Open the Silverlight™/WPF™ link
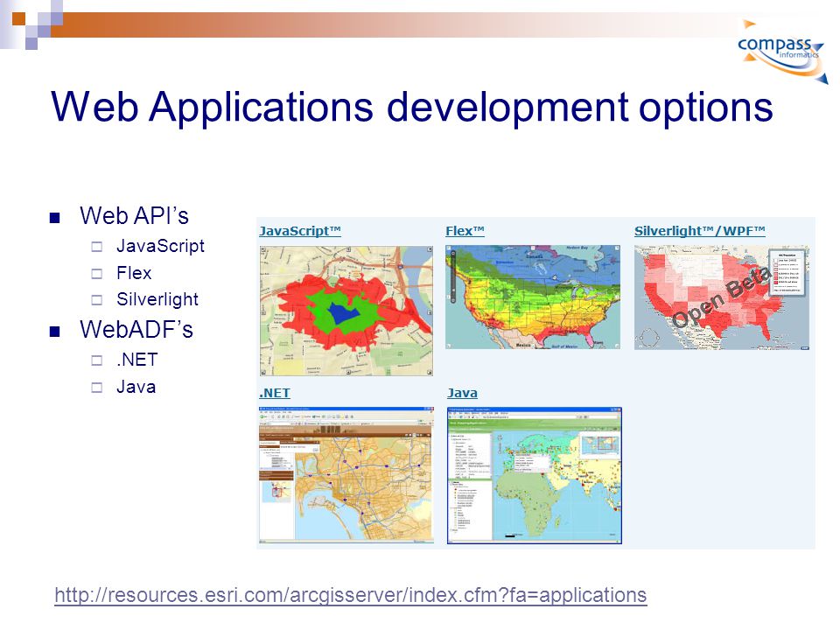 (700, 231)
